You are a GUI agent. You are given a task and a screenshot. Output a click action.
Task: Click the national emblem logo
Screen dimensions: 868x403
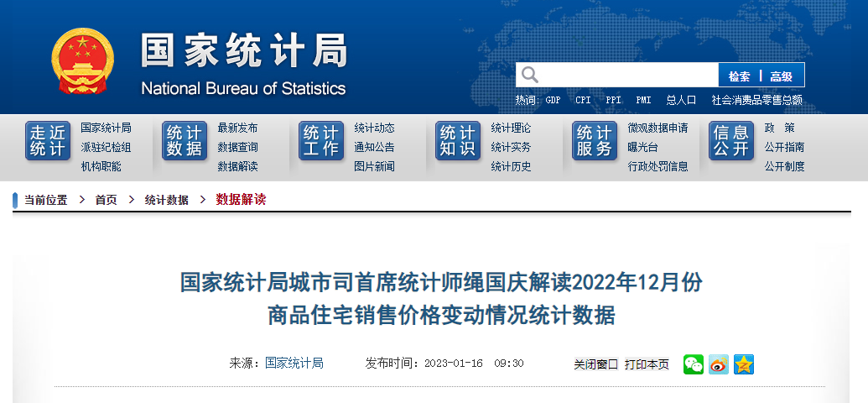point(81,62)
